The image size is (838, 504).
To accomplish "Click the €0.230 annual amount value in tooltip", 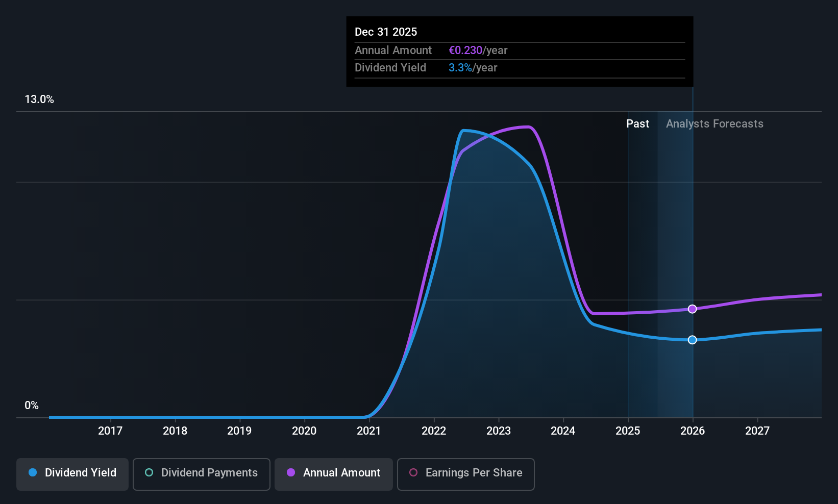I will (465, 50).
